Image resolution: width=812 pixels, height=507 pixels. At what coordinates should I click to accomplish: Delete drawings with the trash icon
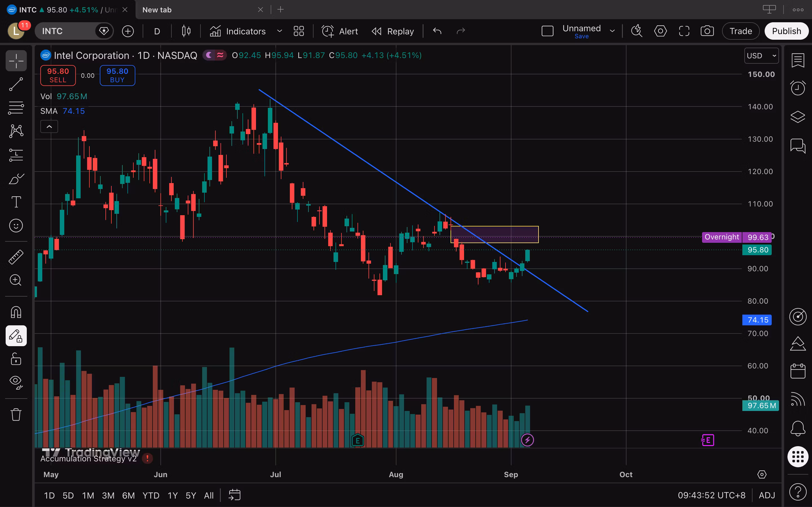tap(16, 414)
